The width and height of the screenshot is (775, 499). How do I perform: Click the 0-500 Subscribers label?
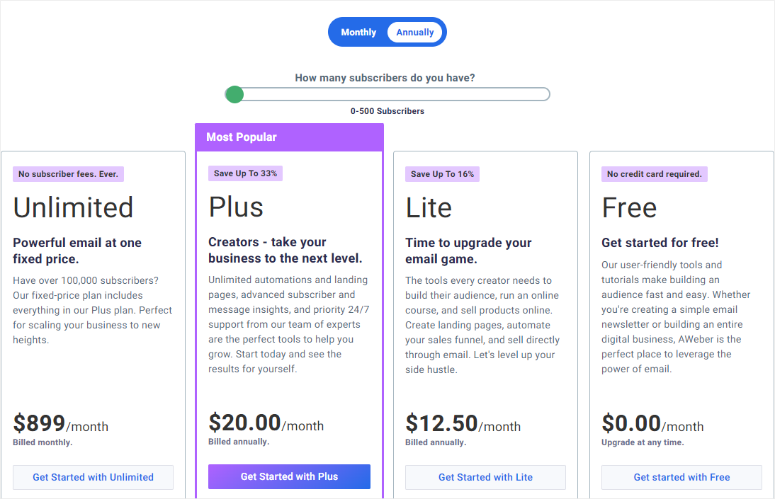pos(388,111)
